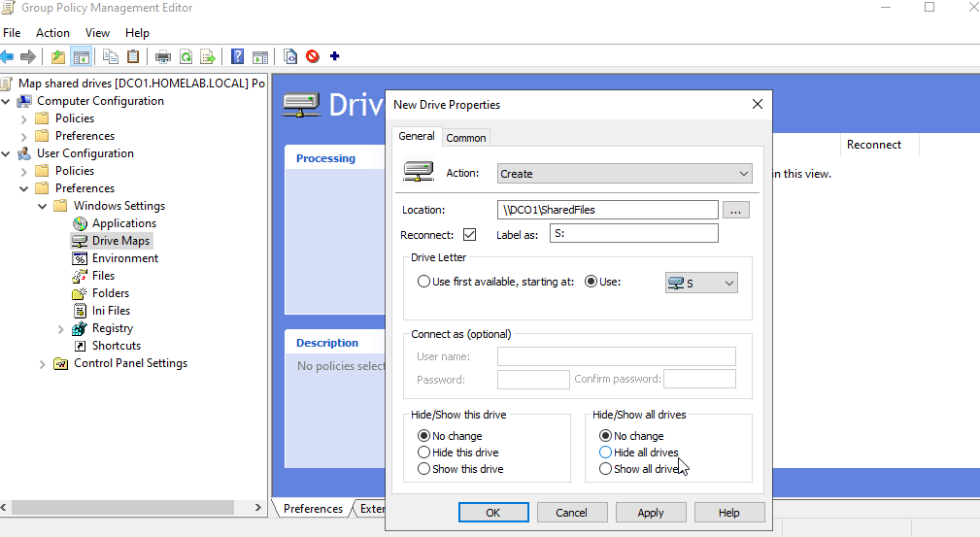This screenshot has height=537, width=980.
Task: Open the drive letter S dropdown
Action: coord(701,283)
